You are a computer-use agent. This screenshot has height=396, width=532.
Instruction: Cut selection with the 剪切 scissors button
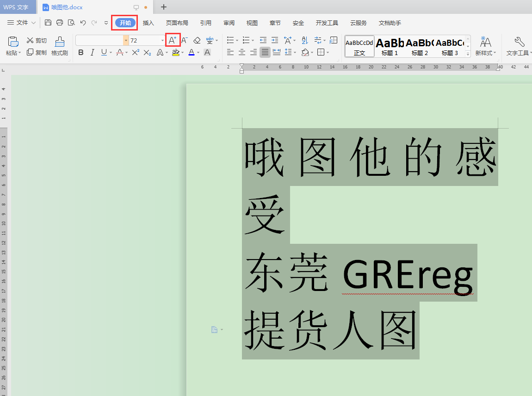37,40
